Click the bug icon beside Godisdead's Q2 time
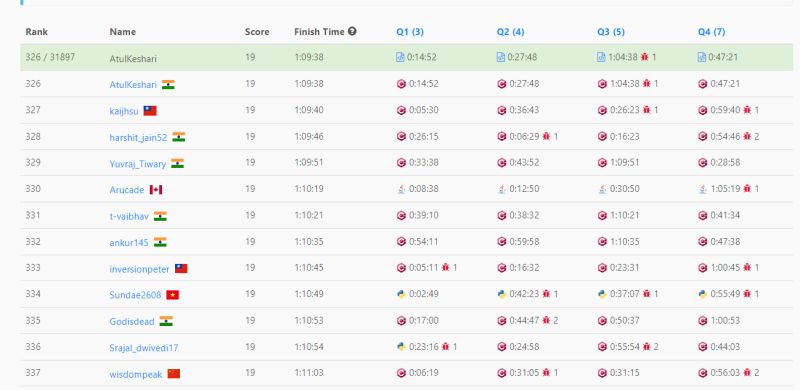Screen dimensions: 800x390 tap(546, 321)
